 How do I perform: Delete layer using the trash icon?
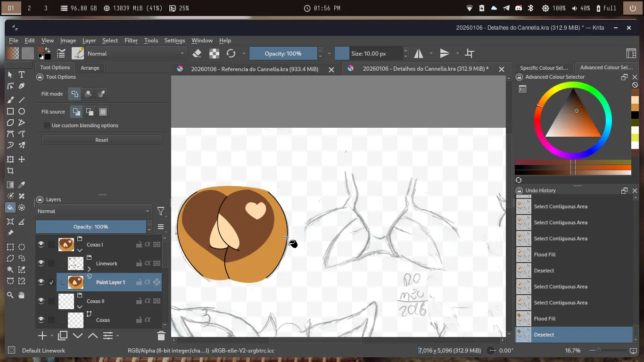161,336
